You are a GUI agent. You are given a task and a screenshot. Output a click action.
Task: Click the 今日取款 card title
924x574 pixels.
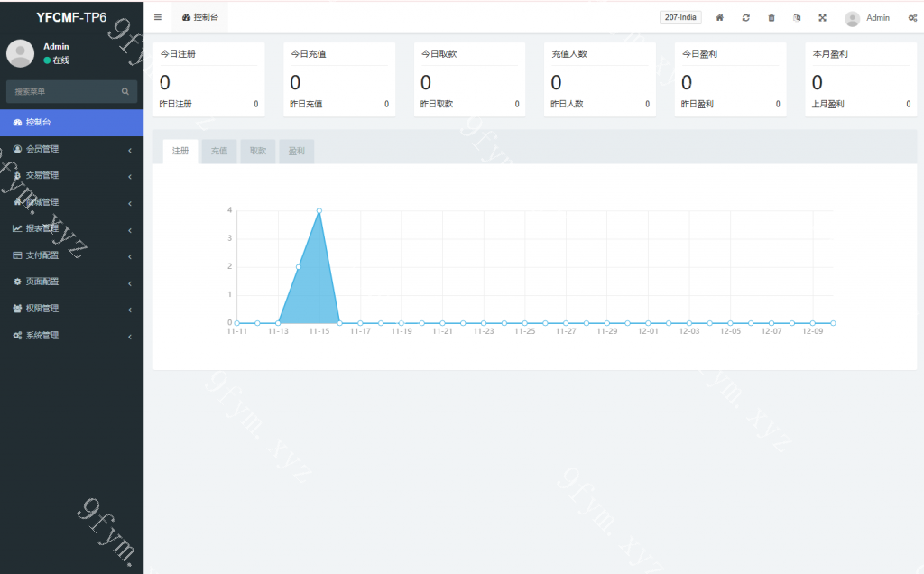[439, 53]
